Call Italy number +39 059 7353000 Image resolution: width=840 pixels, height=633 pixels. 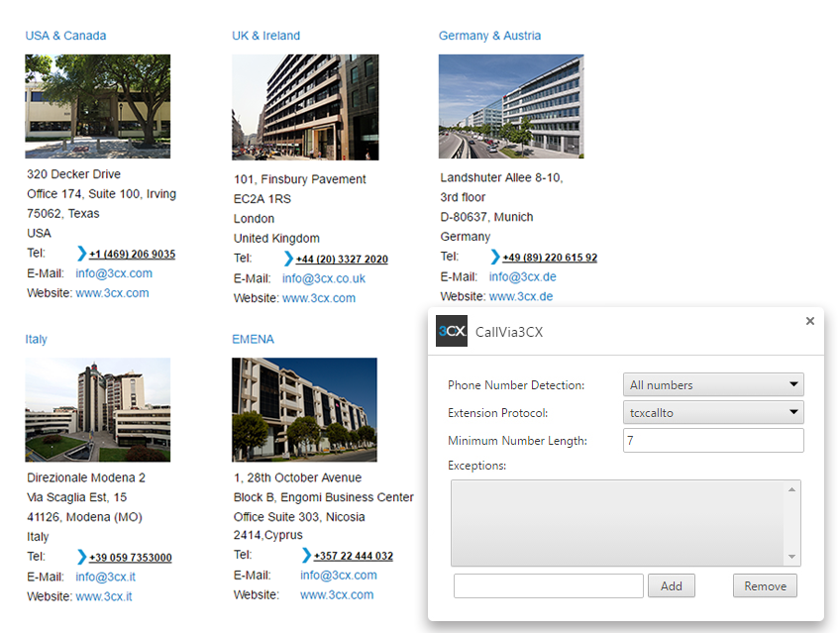(130, 558)
